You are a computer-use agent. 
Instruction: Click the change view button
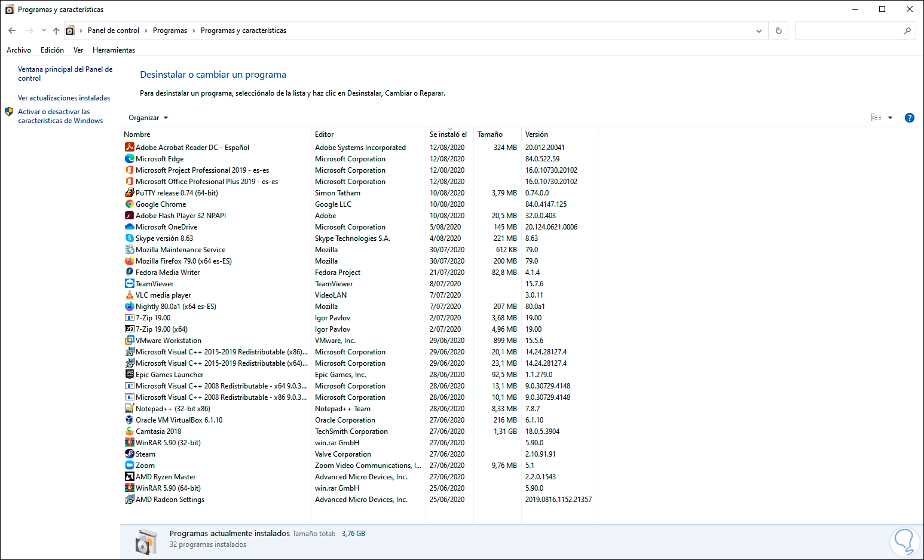[876, 118]
